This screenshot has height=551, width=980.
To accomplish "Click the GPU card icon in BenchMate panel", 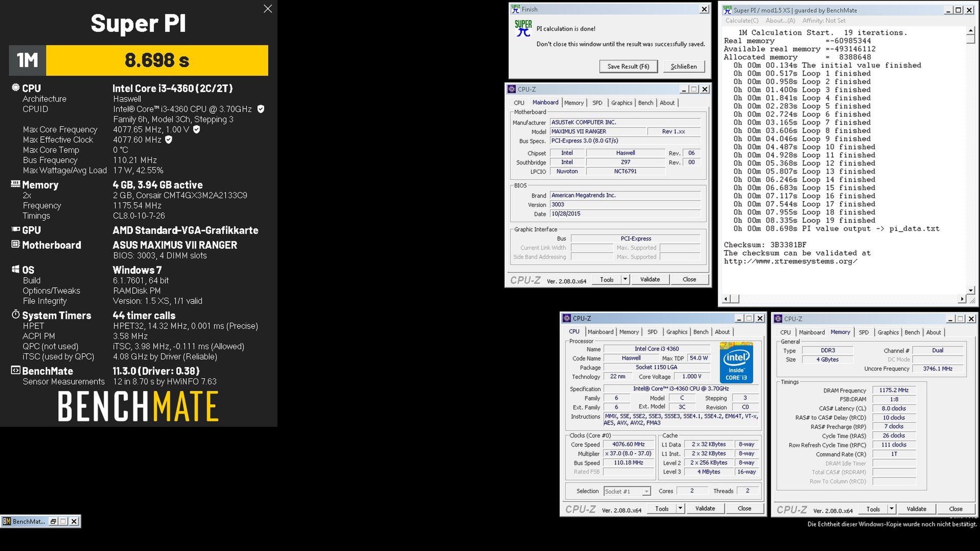I will (x=16, y=230).
